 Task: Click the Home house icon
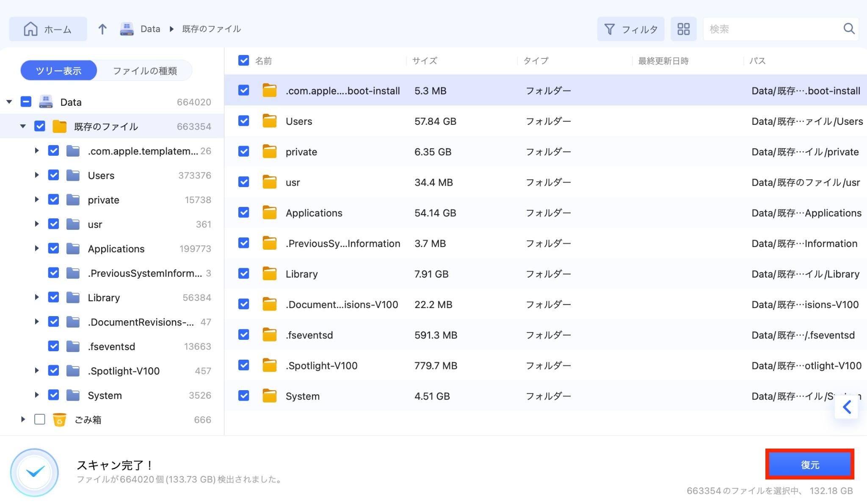[x=30, y=29]
